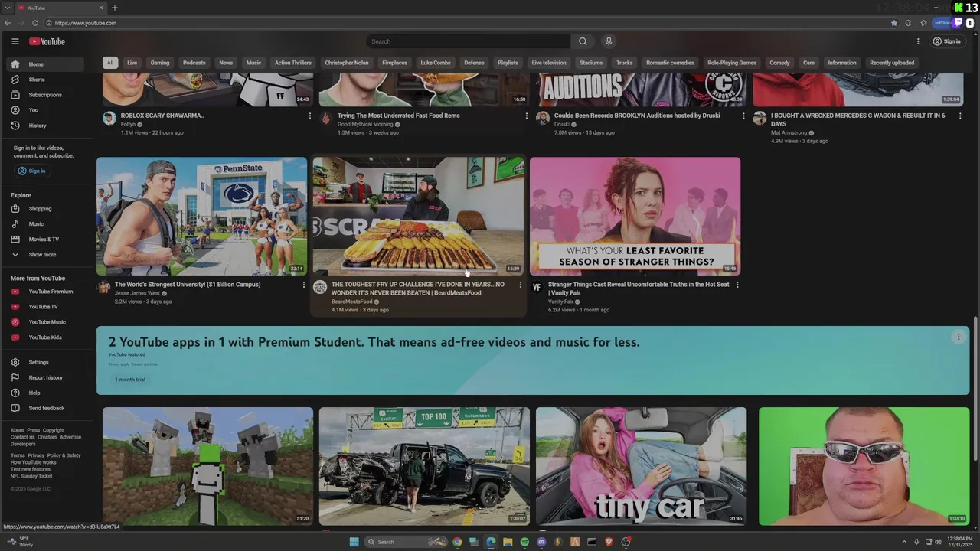The height and width of the screenshot is (551, 980).
Task: Open the BeardMeatsFood channel link
Action: coord(353,302)
